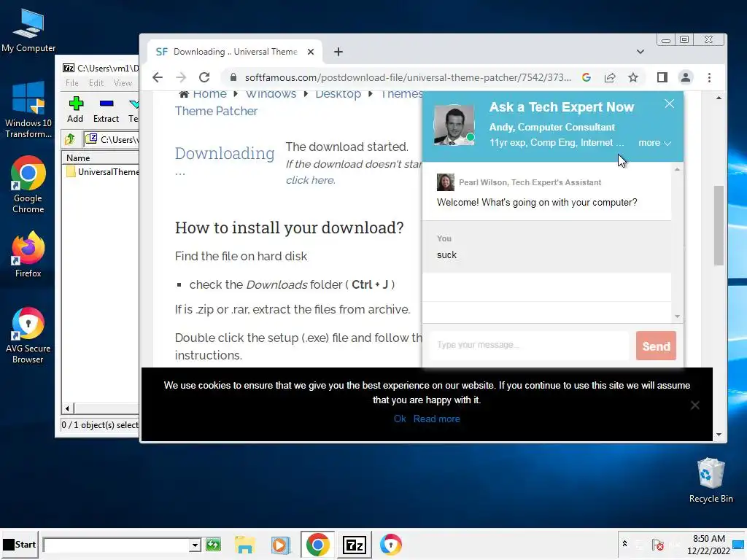Open media player taskbar icon
The height and width of the screenshot is (560, 747).
pyautogui.click(x=281, y=545)
